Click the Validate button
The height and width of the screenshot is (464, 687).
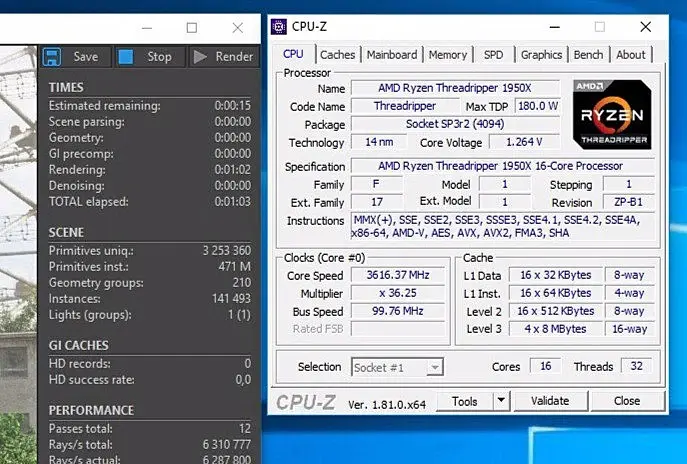click(550, 401)
